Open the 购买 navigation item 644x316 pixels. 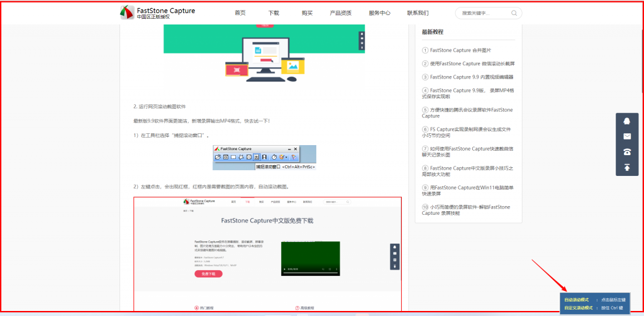(307, 13)
